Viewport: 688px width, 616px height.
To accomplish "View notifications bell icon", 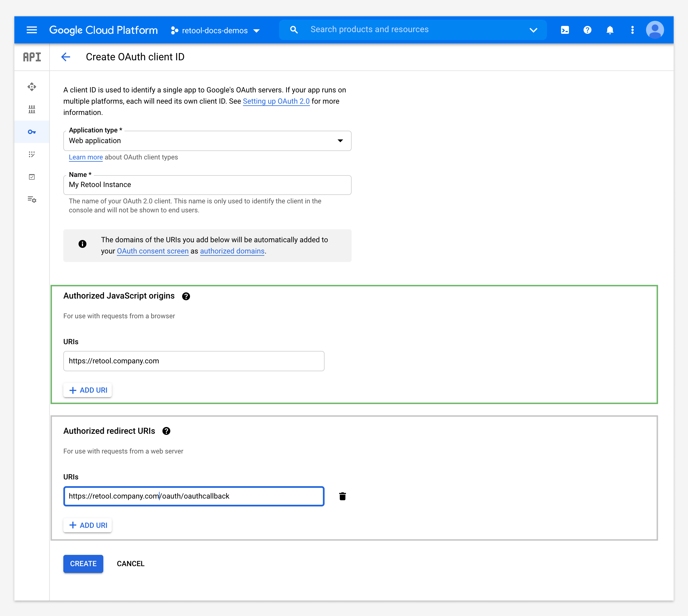I will (x=609, y=30).
